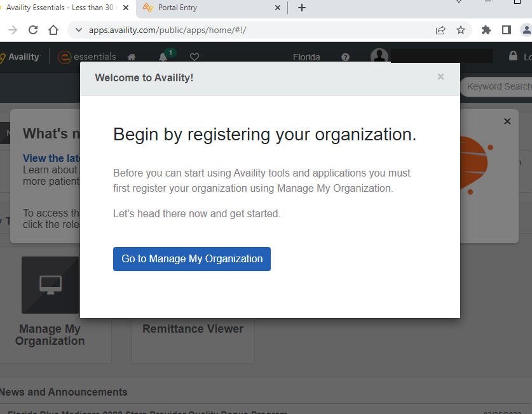This screenshot has width=532, height=414.
Task: Click the Availity logo
Action: point(20,57)
